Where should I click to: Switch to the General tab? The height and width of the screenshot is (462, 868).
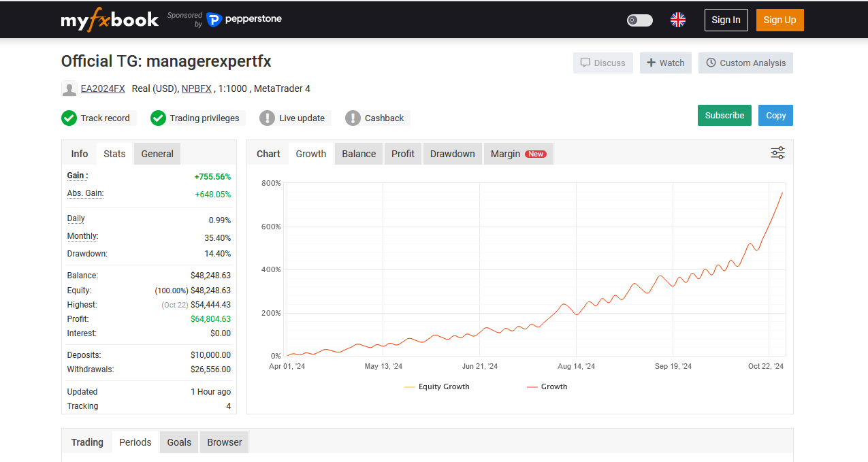tap(157, 154)
